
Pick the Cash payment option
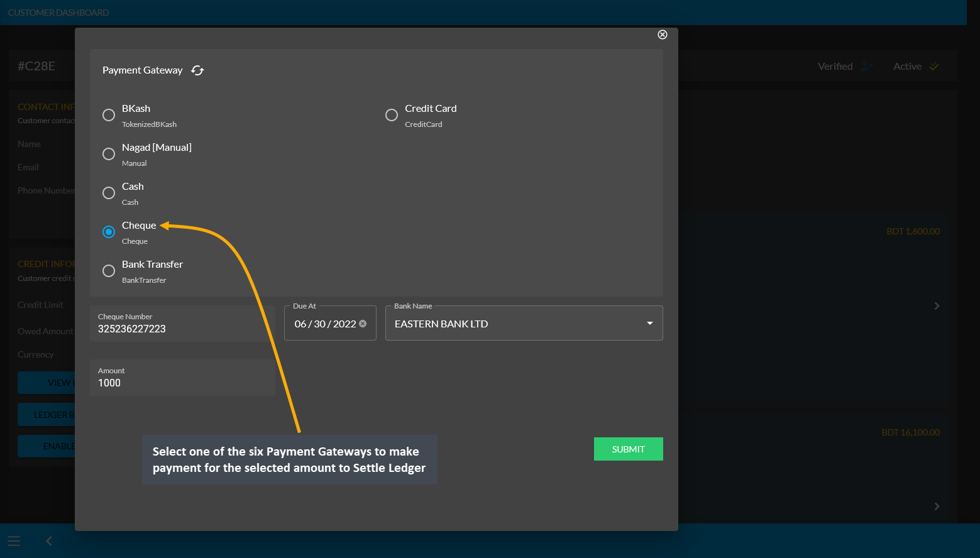[x=109, y=193]
